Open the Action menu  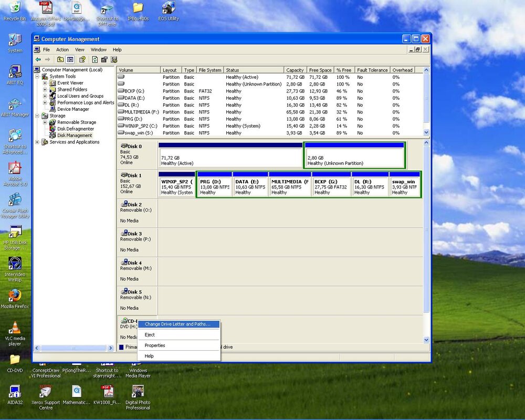point(62,50)
